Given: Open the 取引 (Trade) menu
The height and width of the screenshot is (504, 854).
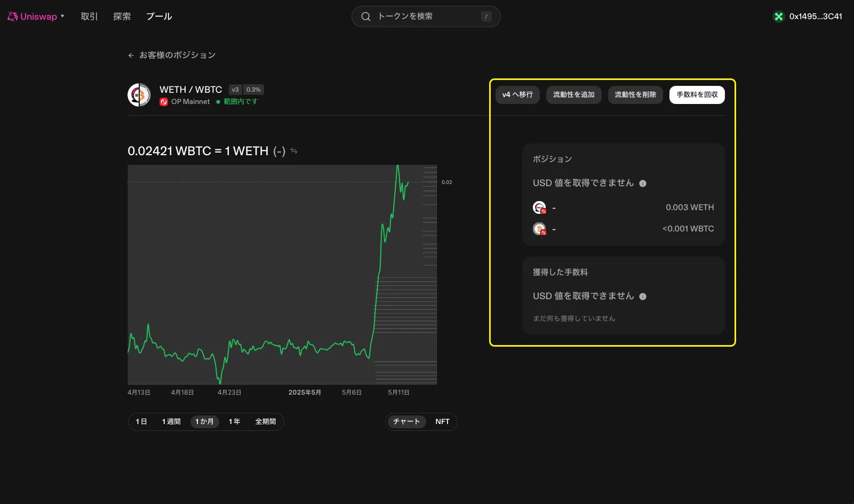Looking at the screenshot, I should 89,17.
